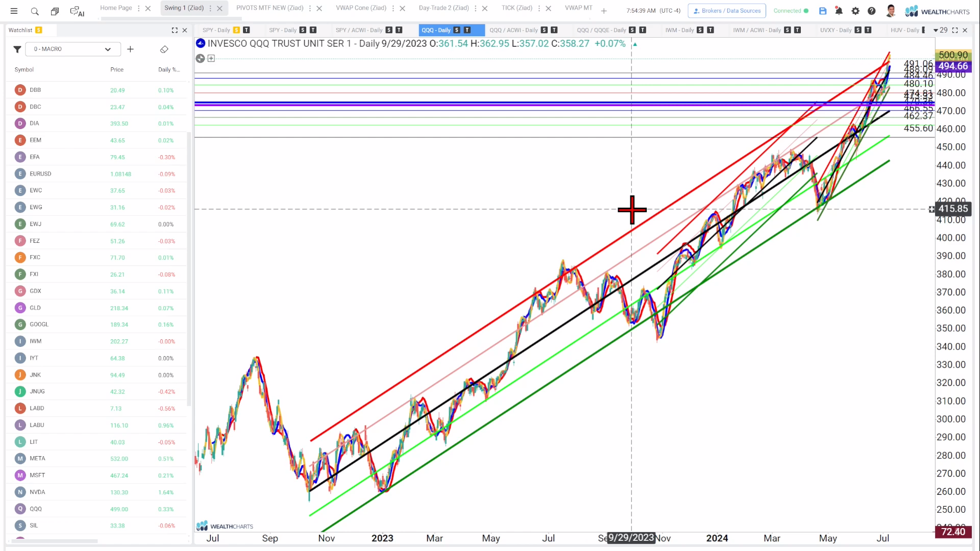This screenshot has height=551, width=980.
Task: Add a new workspace tab
Action: click(x=604, y=11)
